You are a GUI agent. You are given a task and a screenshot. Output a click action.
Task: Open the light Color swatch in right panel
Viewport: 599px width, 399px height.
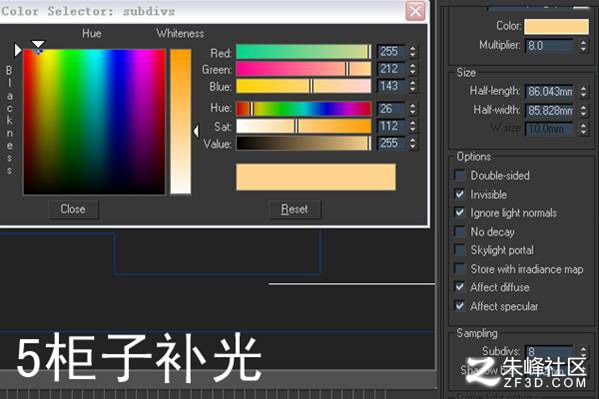pyautogui.click(x=556, y=27)
